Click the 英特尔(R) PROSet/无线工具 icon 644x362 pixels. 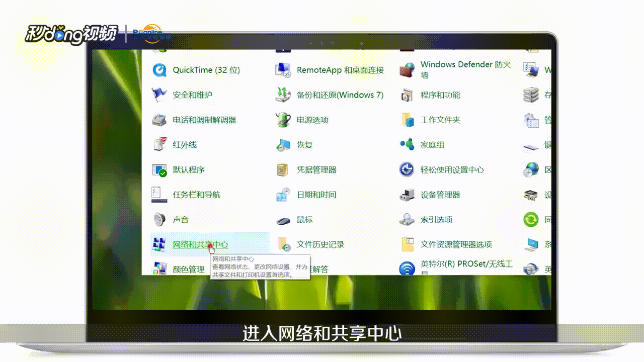(407, 268)
